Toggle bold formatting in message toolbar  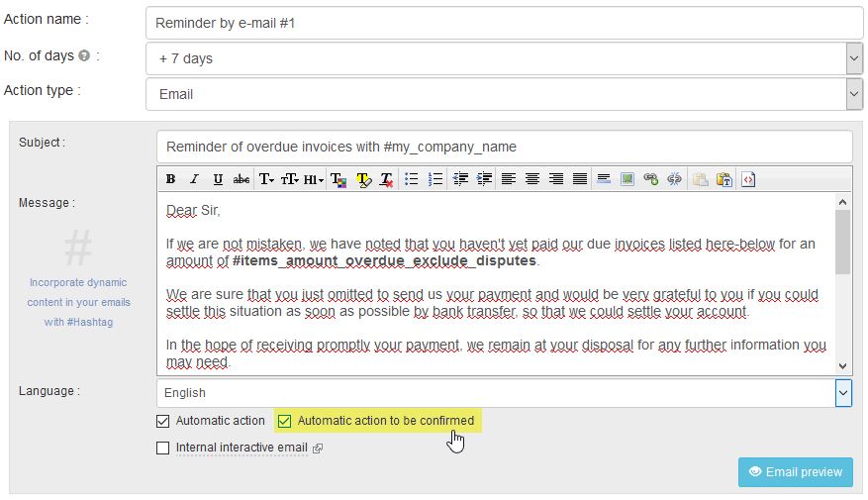[x=170, y=179]
